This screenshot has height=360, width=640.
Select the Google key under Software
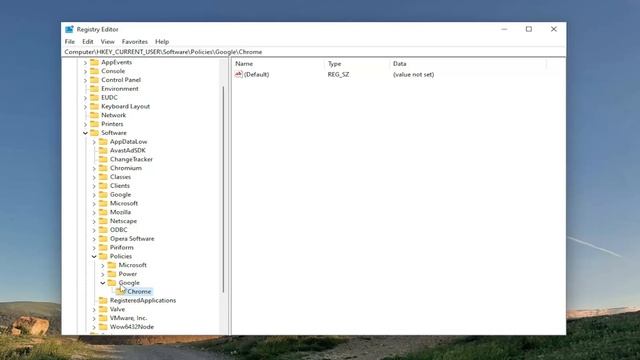[120, 195]
